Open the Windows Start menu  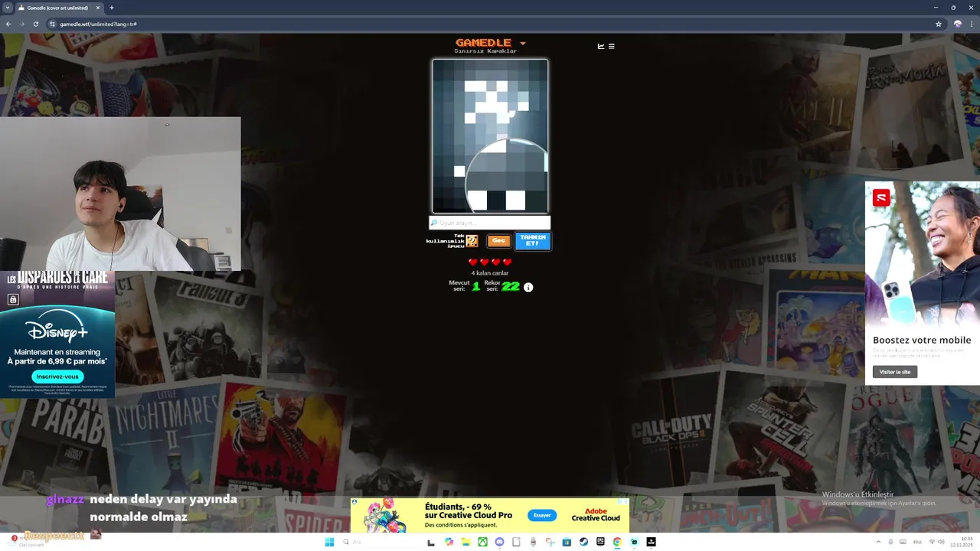(329, 542)
